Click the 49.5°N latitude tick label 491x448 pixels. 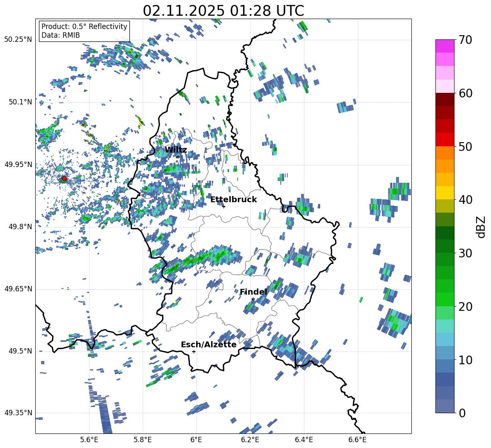(x=19, y=351)
